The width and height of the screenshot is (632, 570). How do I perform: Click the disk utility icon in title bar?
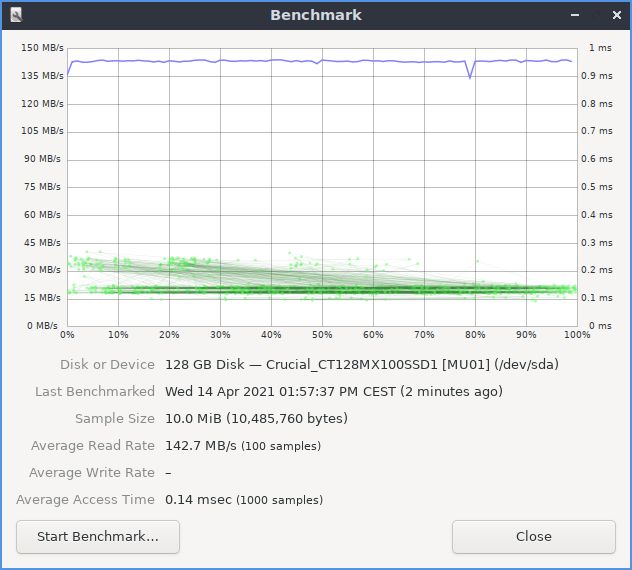(16, 15)
